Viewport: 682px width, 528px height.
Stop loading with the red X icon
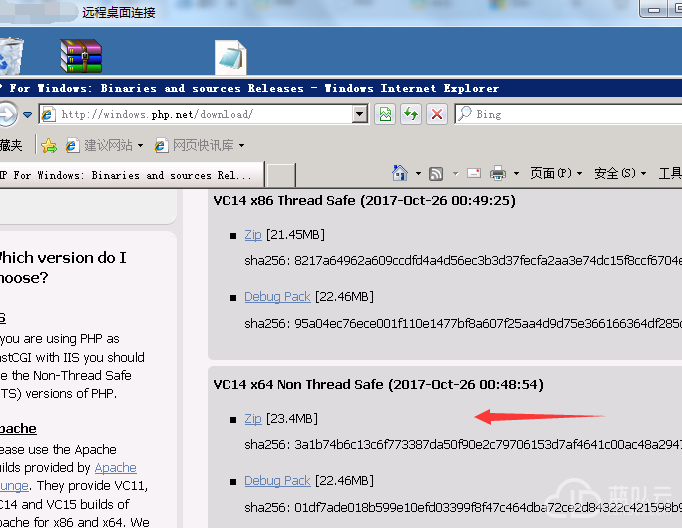(437, 114)
